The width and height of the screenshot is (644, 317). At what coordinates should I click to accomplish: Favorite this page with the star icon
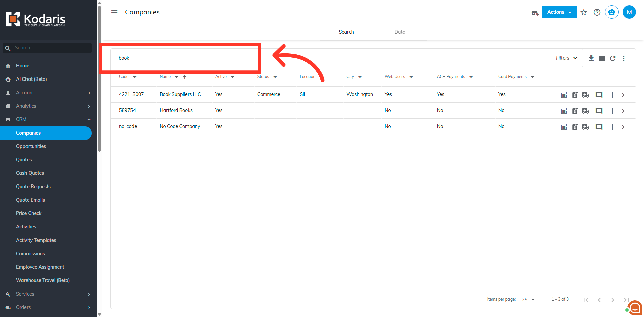(584, 12)
